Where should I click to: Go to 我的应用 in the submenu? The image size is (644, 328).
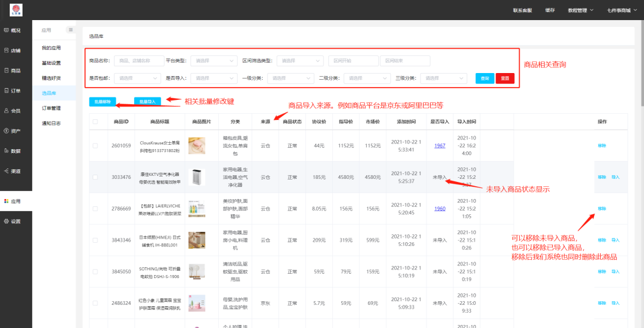[x=51, y=48]
